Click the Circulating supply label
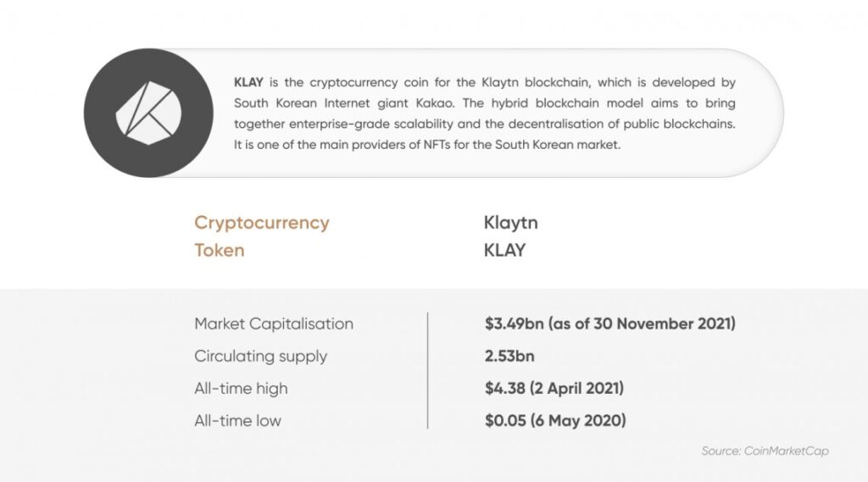Viewport: 868px width, 482px height. [260, 356]
